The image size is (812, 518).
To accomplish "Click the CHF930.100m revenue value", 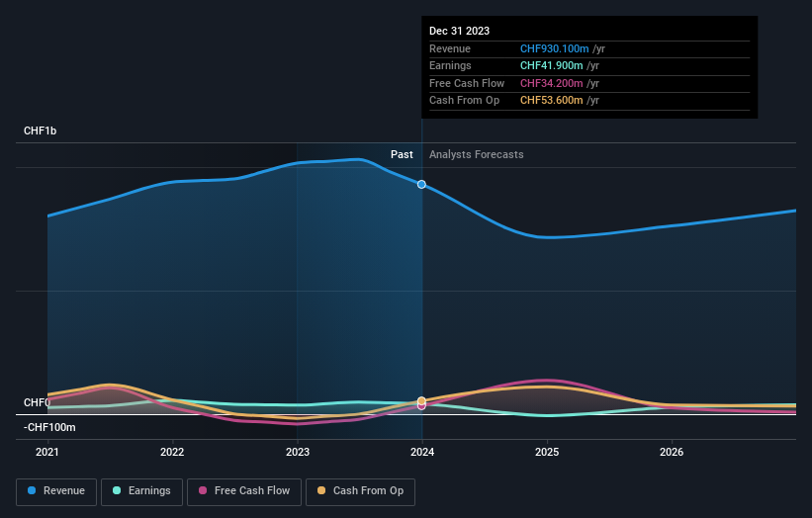I will (x=555, y=48).
